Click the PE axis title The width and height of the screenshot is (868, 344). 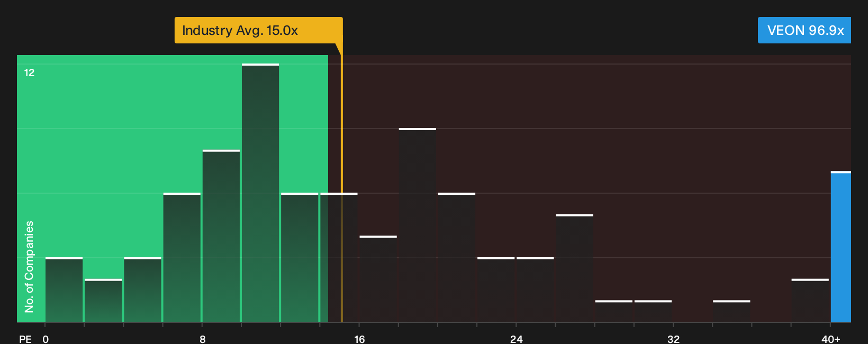(x=25, y=339)
